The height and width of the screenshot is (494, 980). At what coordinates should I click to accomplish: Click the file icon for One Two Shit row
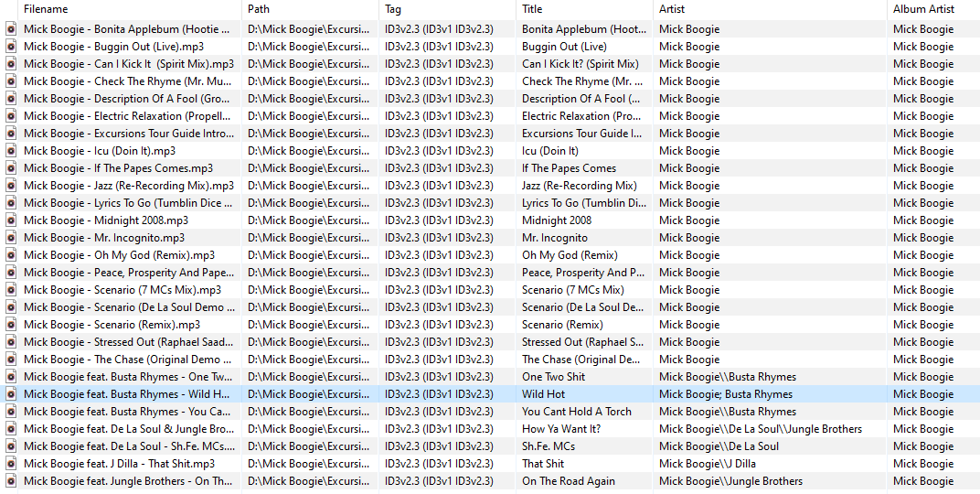(11, 376)
